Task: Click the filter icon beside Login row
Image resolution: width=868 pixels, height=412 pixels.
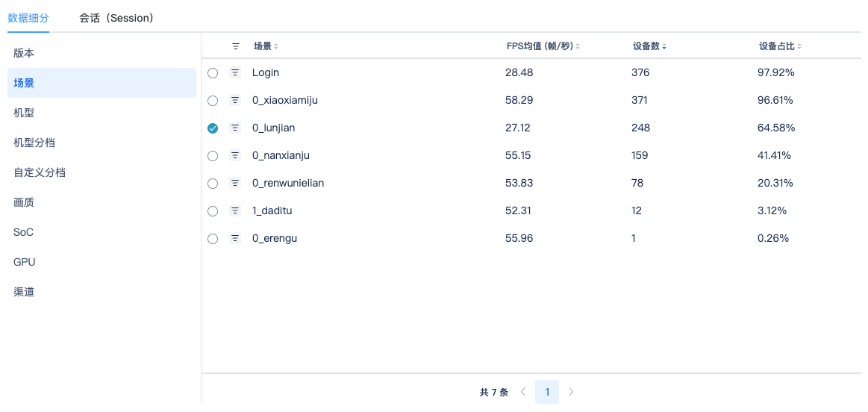Action: (x=235, y=72)
